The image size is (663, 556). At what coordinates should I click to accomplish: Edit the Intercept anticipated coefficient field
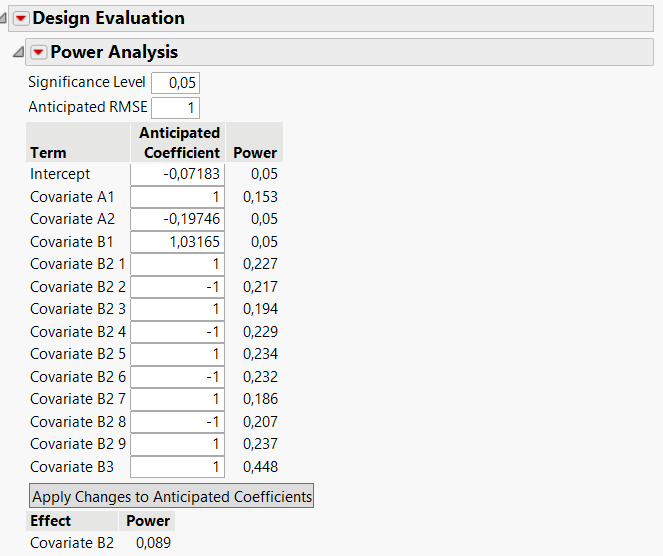tap(177, 174)
